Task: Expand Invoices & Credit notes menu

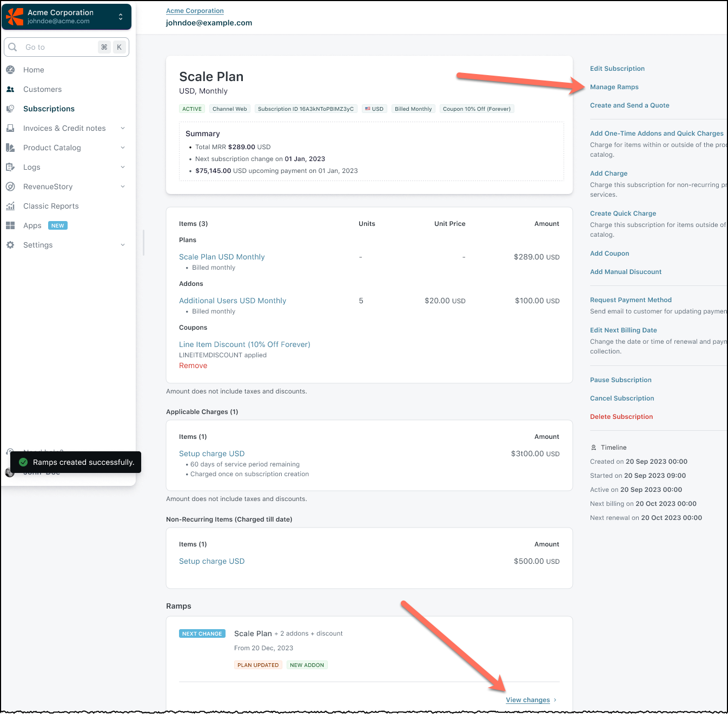Action: 123,128
